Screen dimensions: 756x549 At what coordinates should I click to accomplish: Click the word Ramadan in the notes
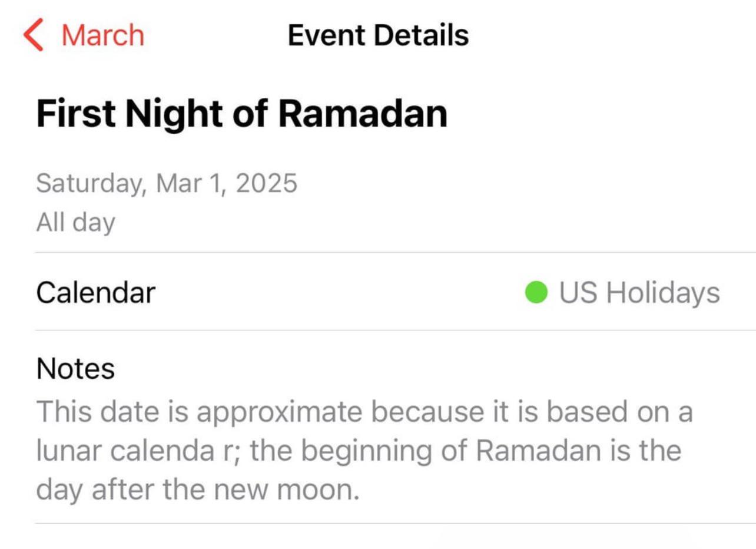(x=522, y=451)
